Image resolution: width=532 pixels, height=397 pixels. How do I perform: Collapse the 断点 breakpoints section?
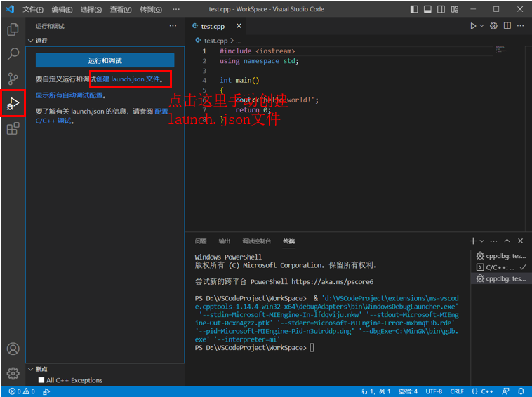pos(38,369)
